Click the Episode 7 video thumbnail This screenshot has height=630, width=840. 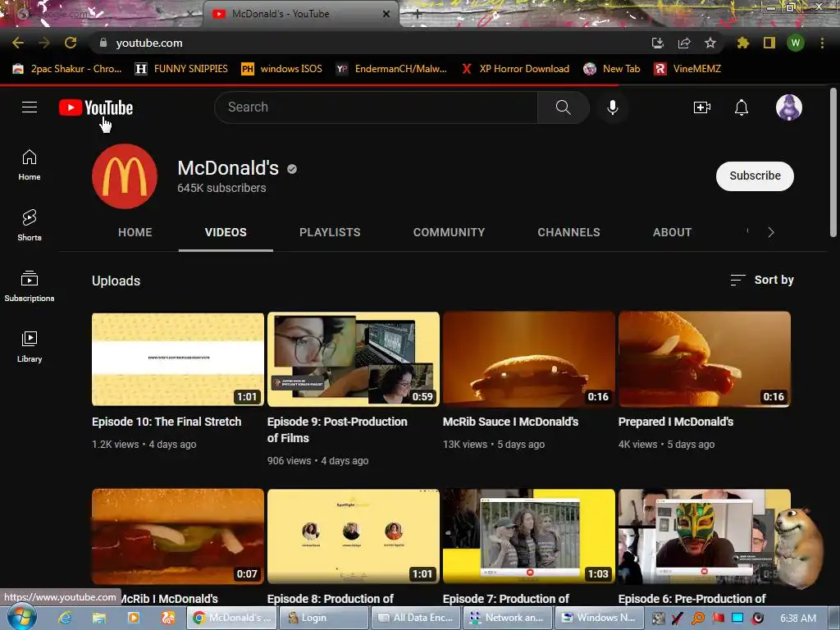click(529, 536)
